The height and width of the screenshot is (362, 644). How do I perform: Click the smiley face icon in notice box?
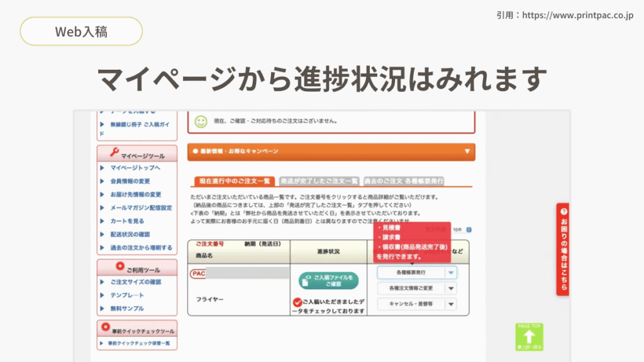[201, 121]
